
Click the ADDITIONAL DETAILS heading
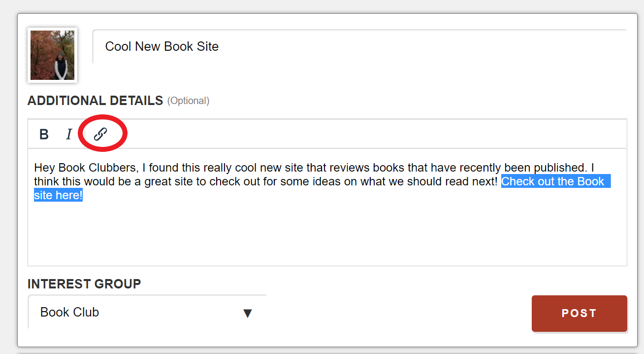tap(96, 101)
